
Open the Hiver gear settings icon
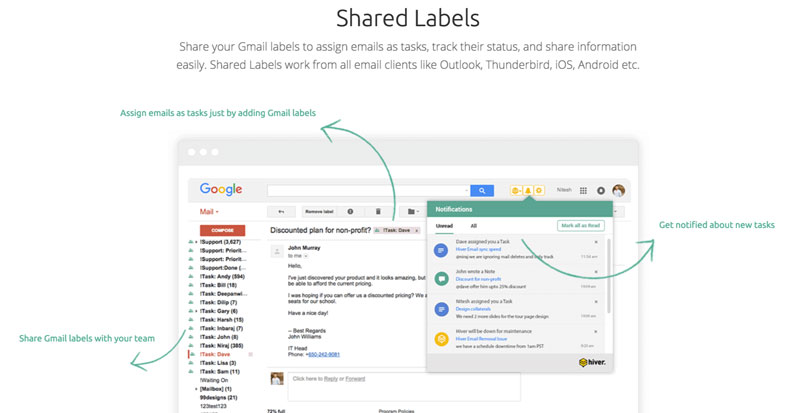[539, 190]
